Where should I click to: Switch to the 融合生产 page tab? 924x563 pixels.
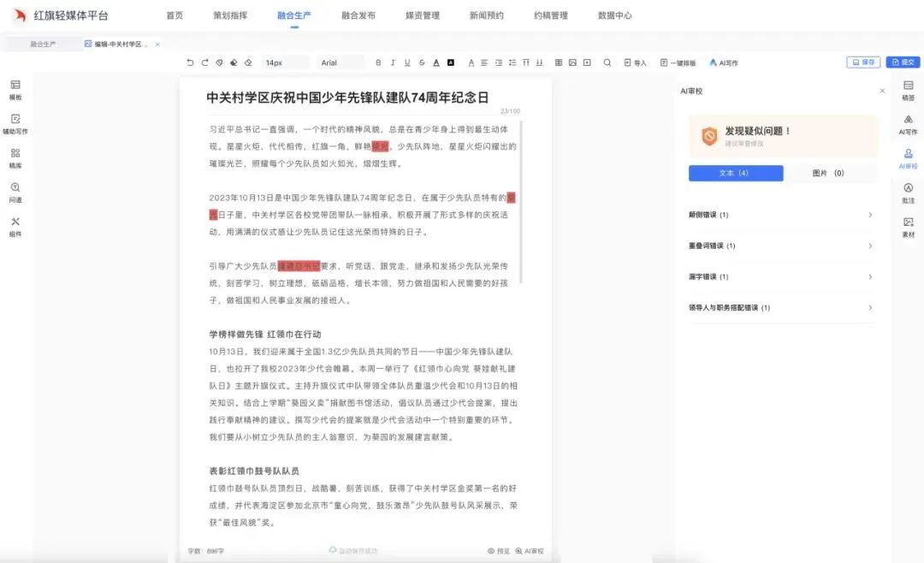(43, 44)
